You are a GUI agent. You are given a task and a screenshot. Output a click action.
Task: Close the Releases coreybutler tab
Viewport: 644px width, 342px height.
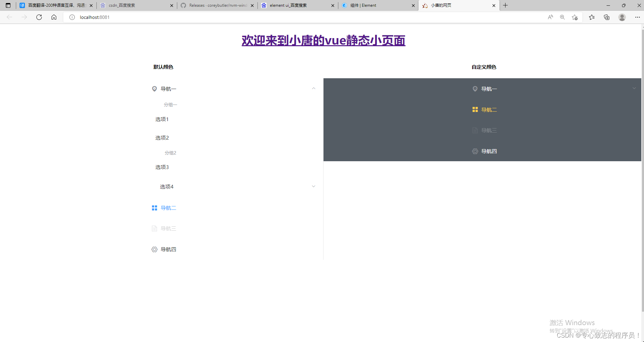click(x=252, y=5)
